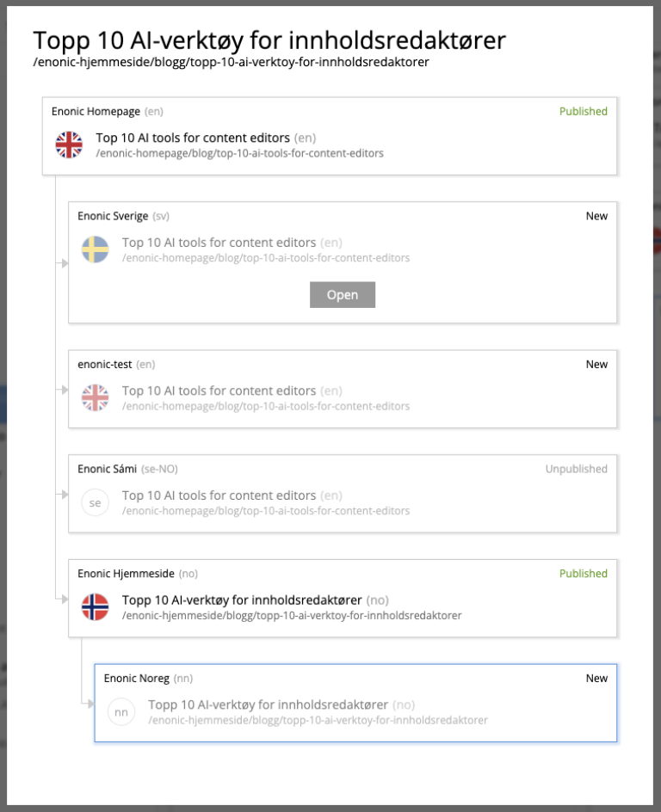Click the New status label on Enonic Sverige

pyautogui.click(x=596, y=216)
